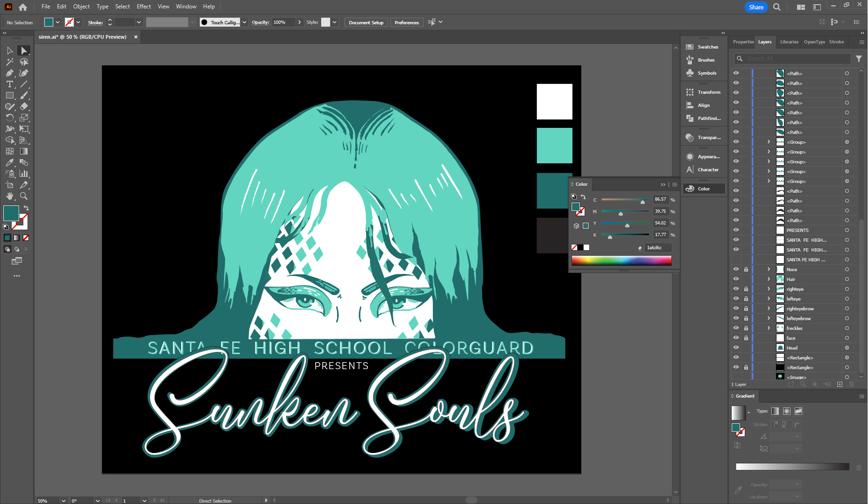868x504 pixels.
Task: Switch to the Properties tab
Action: point(743,42)
